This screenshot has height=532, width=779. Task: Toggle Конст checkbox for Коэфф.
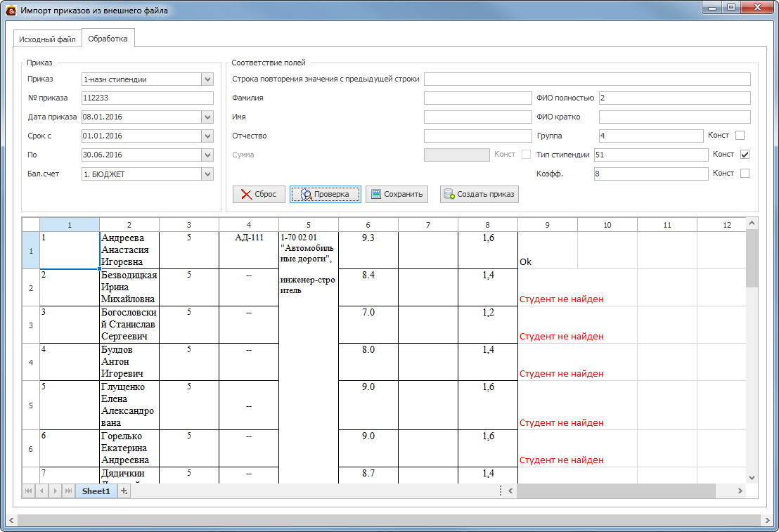tap(745, 174)
